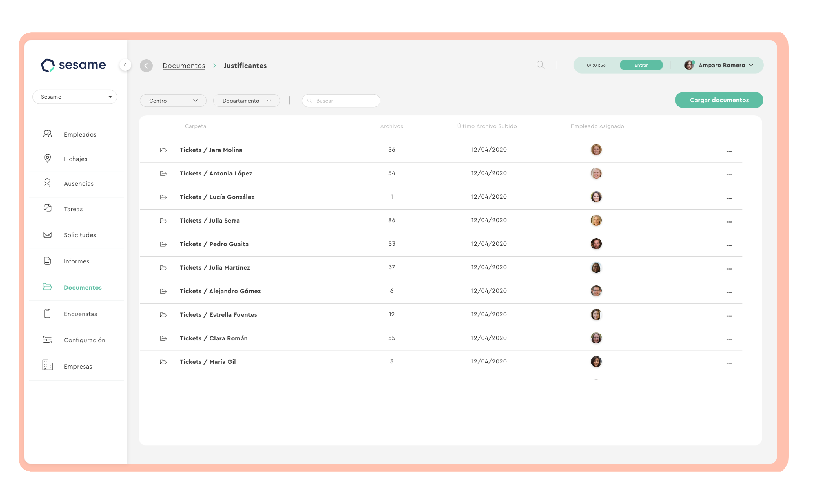Screen dimensions: 813x504
Task: Open the global search magnifier icon
Action: pos(540,65)
